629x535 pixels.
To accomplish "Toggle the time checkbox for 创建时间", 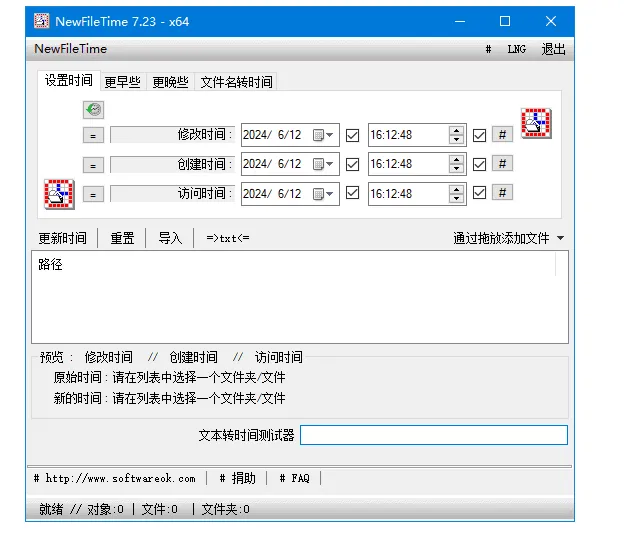I will (479, 164).
